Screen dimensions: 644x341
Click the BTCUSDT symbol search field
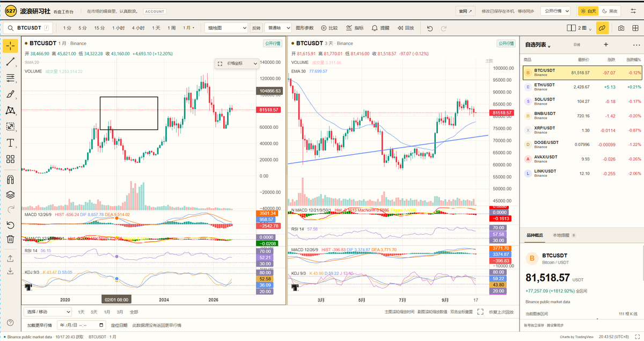pyautogui.click(x=29, y=28)
